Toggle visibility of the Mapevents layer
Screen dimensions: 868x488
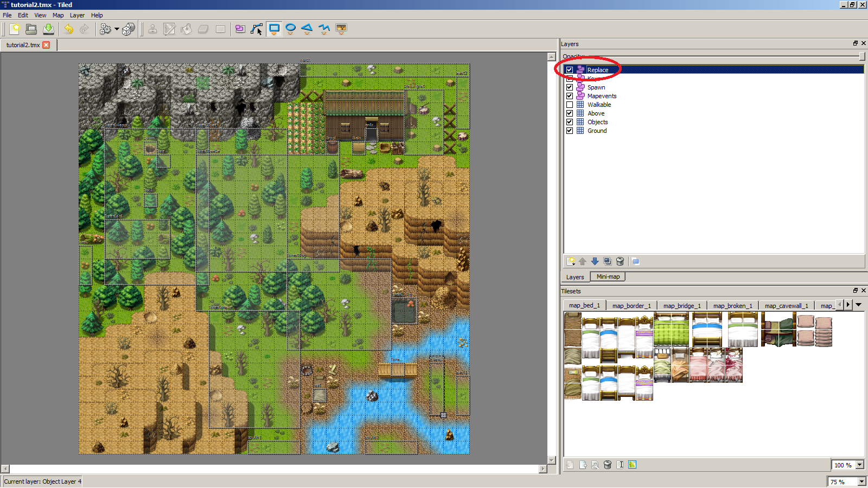pos(570,96)
